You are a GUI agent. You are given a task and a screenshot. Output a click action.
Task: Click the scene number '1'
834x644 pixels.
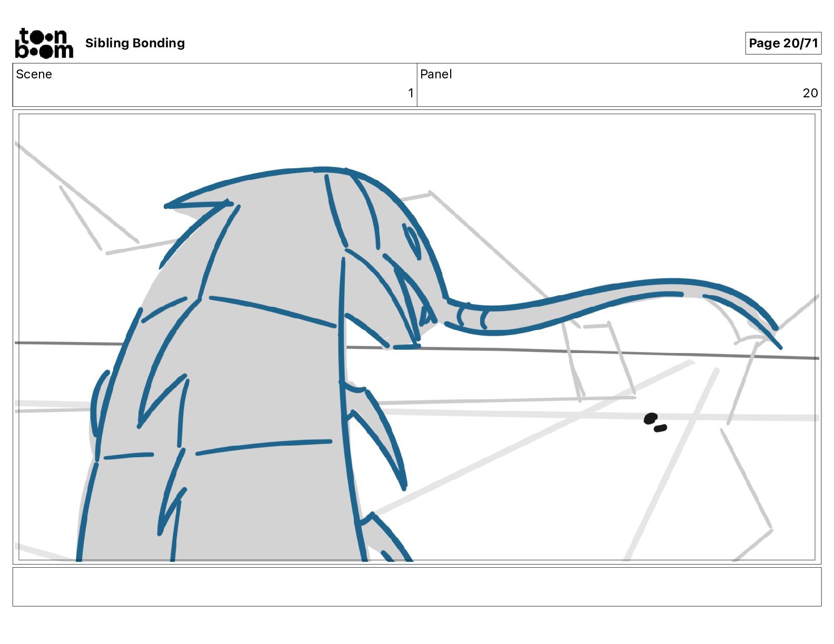411,93
